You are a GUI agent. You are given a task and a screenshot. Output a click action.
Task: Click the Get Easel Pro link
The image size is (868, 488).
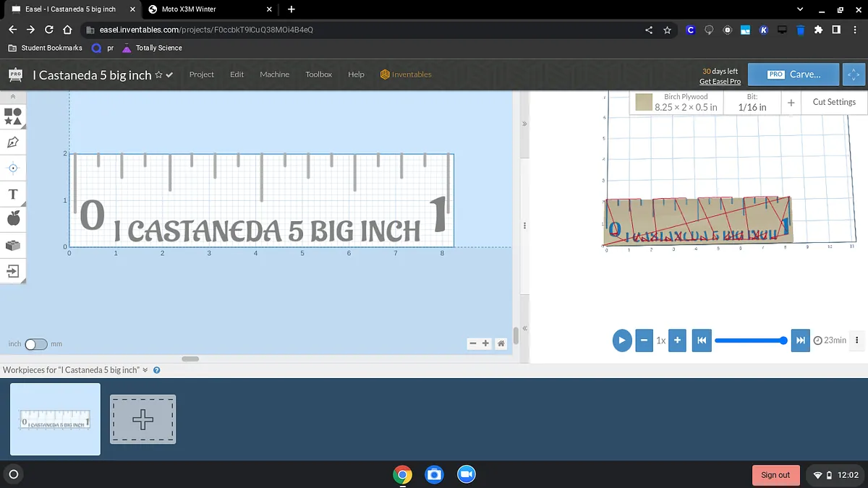click(x=720, y=82)
